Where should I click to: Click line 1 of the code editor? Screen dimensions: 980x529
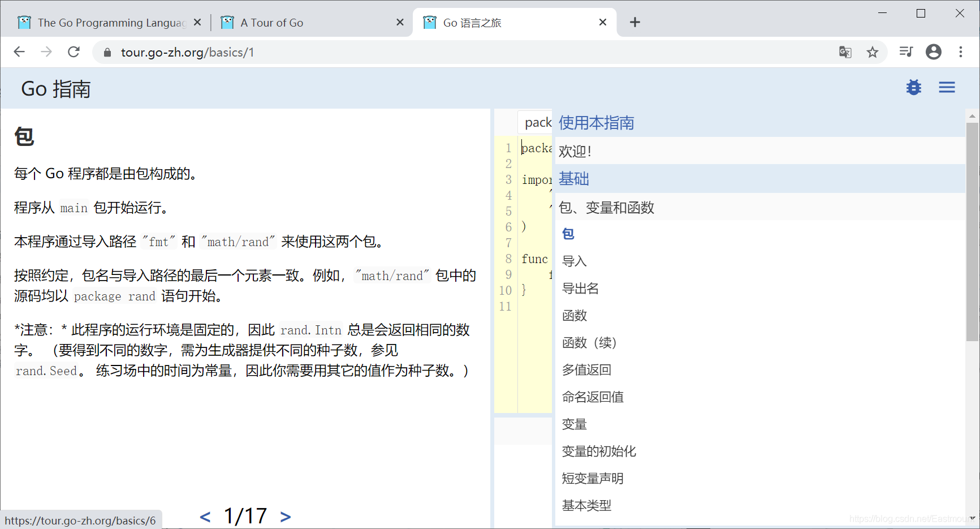coord(536,148)
